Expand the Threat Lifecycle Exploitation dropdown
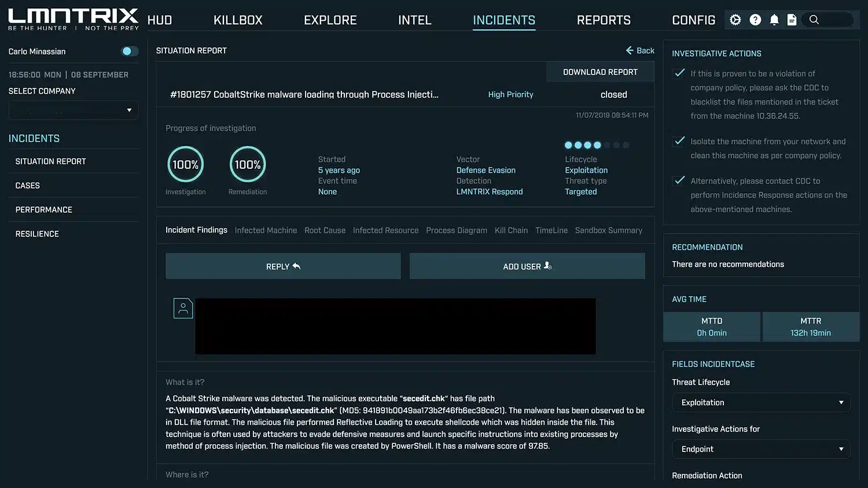 coord(761,402)
